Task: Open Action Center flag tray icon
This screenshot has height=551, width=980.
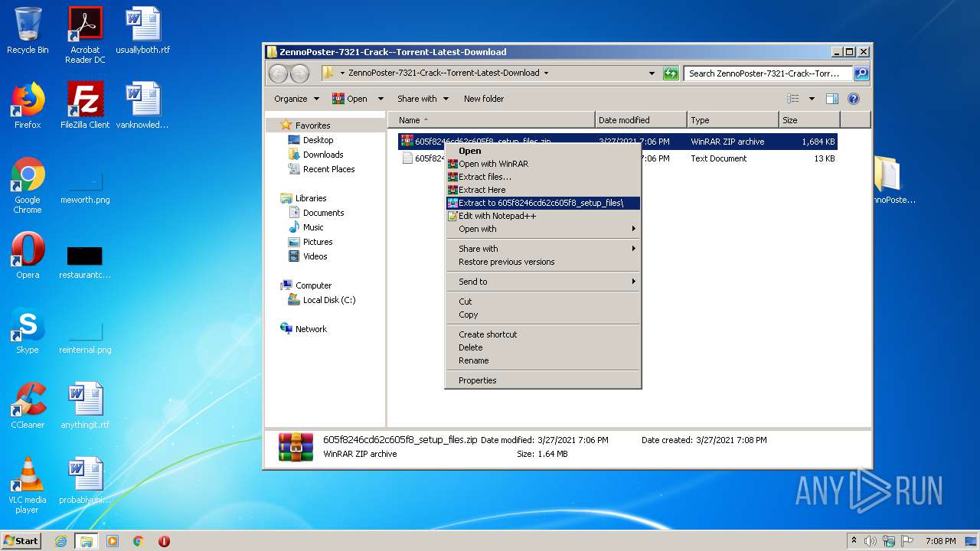Action: [909, 541]
